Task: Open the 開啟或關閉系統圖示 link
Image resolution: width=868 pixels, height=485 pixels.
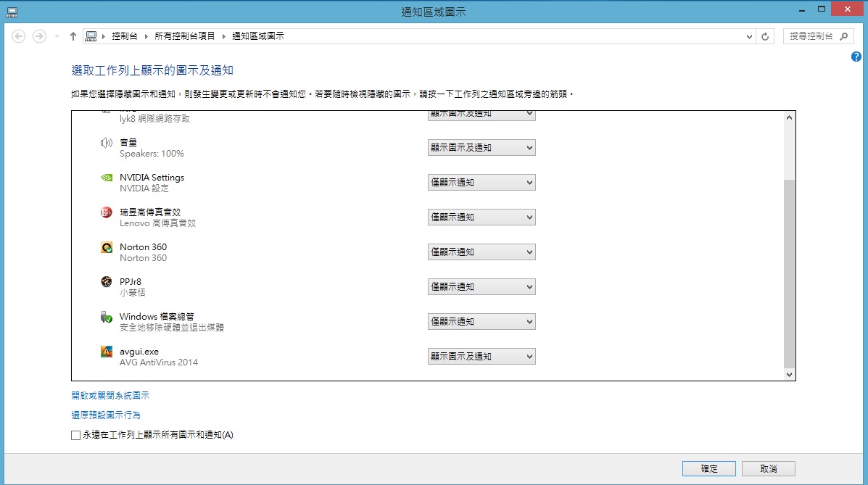Action: [x=110, y=395]
